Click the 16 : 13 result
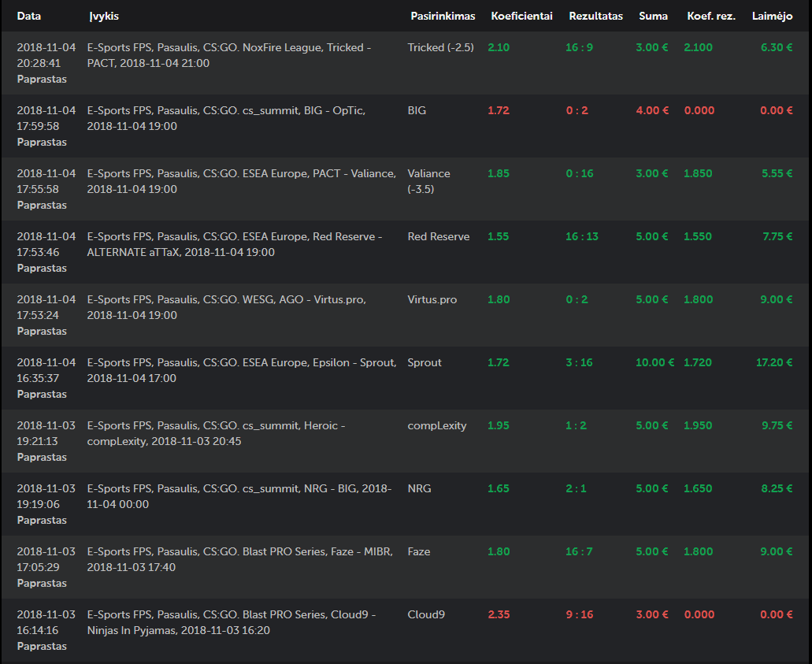 pos(581,236)
